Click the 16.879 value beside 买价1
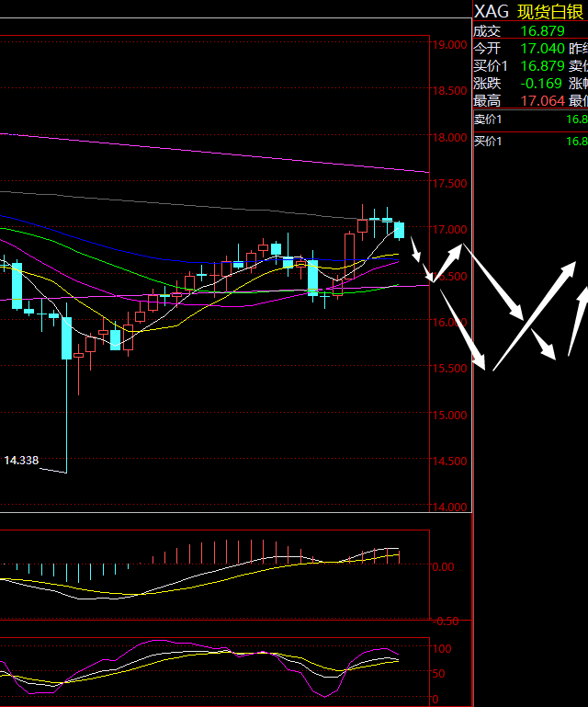This screenshot has height=707, width=588. (542, 66)
